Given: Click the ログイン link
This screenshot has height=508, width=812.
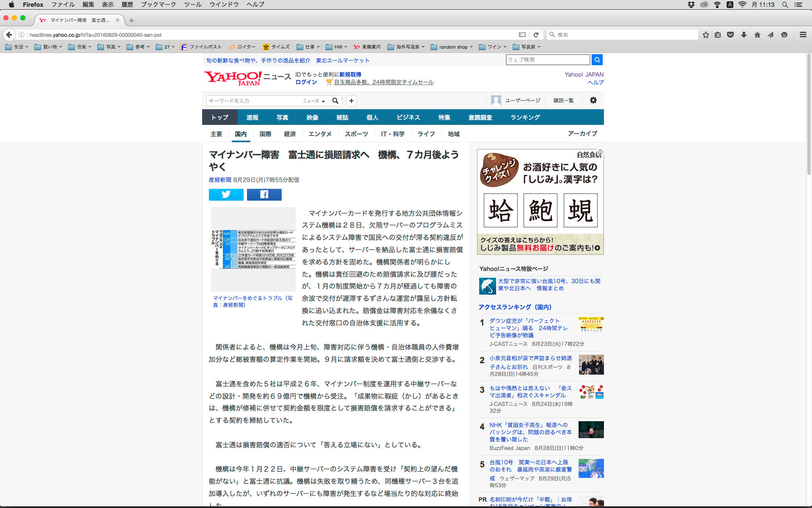Looking at the screenshot, I should (306, 82).
